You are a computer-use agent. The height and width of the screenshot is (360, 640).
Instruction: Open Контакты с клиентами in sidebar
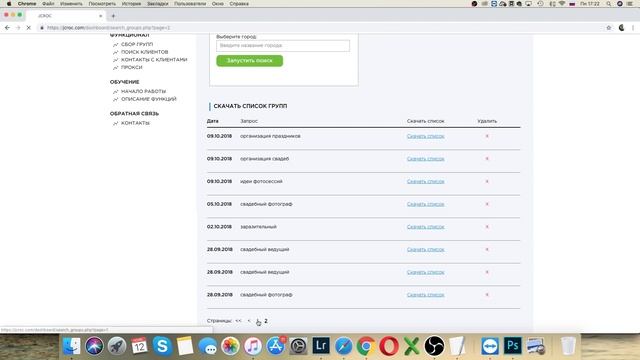coord(154,60)
